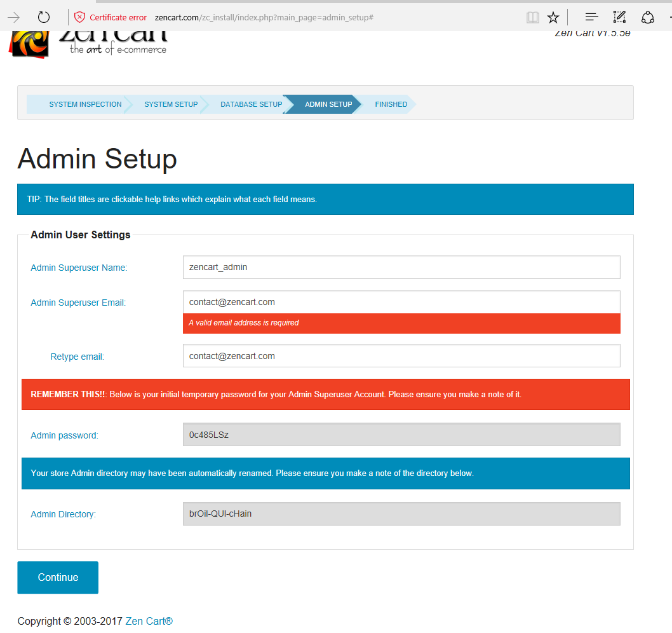Add page to favorites star
The height and width of the screenshot is (633, 672).
point(553,17)
